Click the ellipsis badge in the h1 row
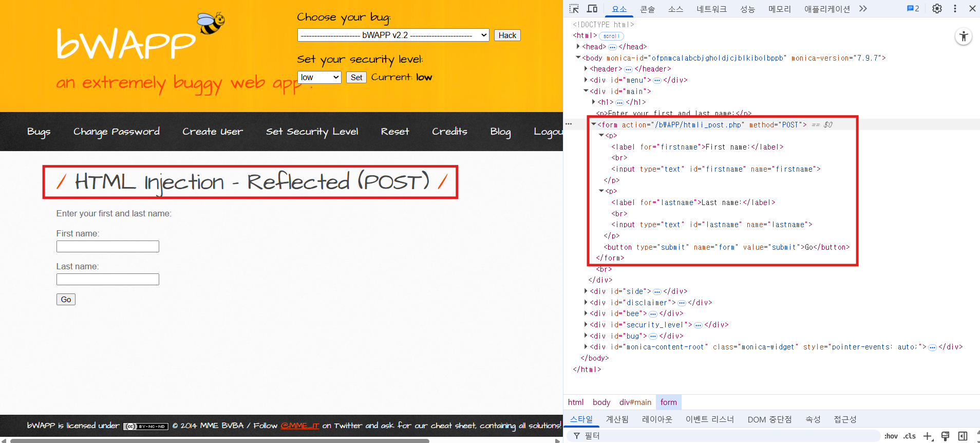Screen dimensions: 980x443 pos(619,103)
